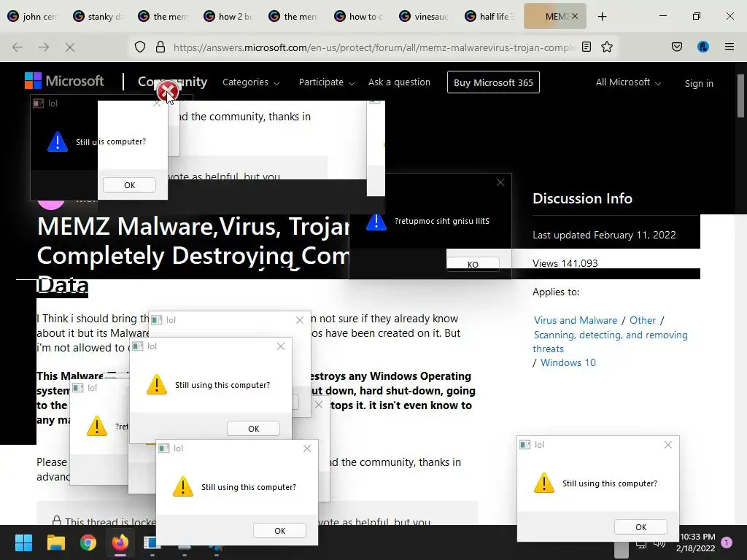Click the red error X icon
Screen dimensions: 747x560
click(167, 91)
